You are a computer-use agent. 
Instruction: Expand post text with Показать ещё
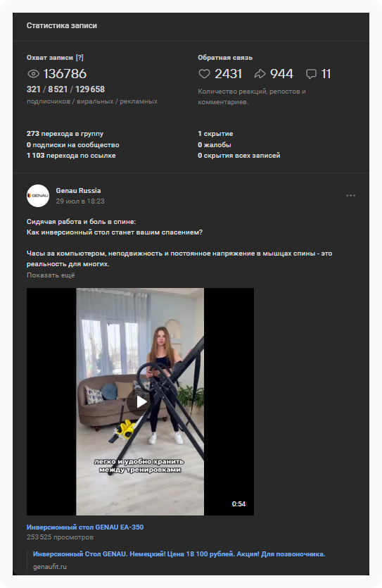pyautogui.click(x=51, y=275)
